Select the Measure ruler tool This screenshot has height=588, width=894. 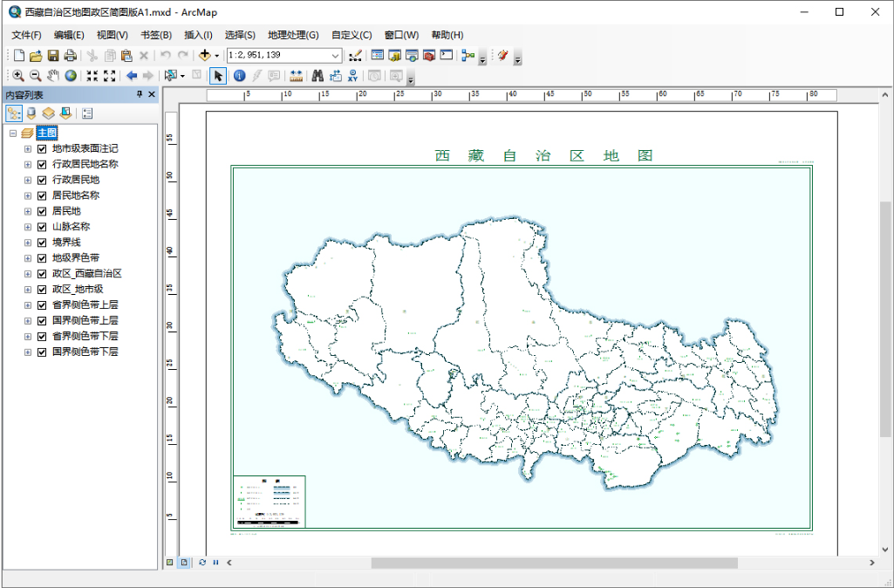tap(297, 76)
